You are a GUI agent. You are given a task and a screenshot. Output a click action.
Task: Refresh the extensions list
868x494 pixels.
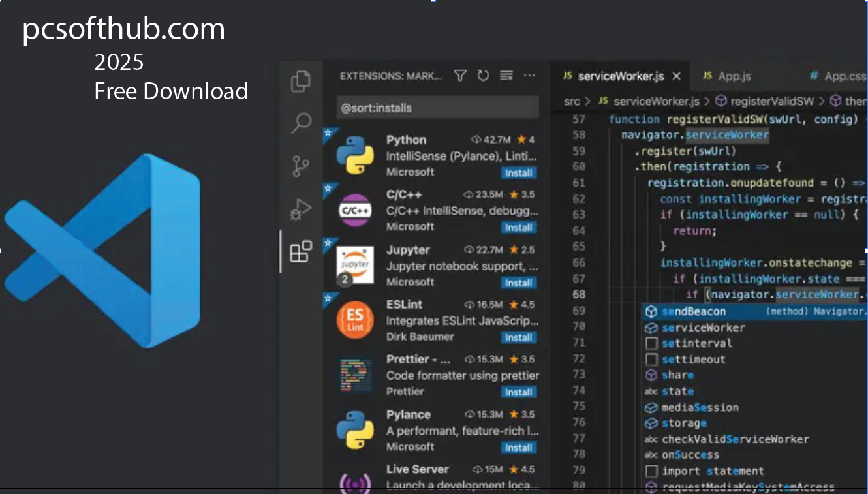pyautogui.click(x=483, y=76)
